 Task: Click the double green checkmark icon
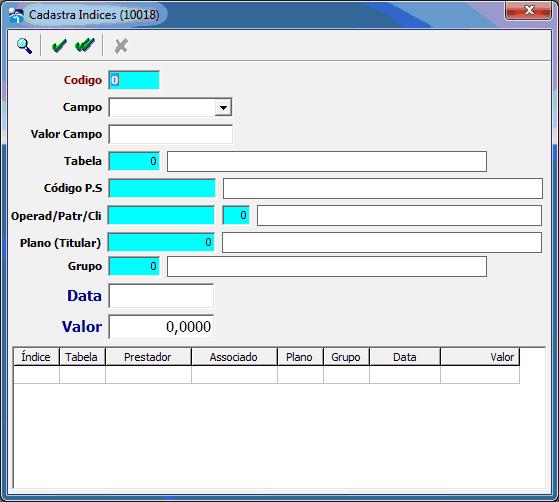(85, 45)
